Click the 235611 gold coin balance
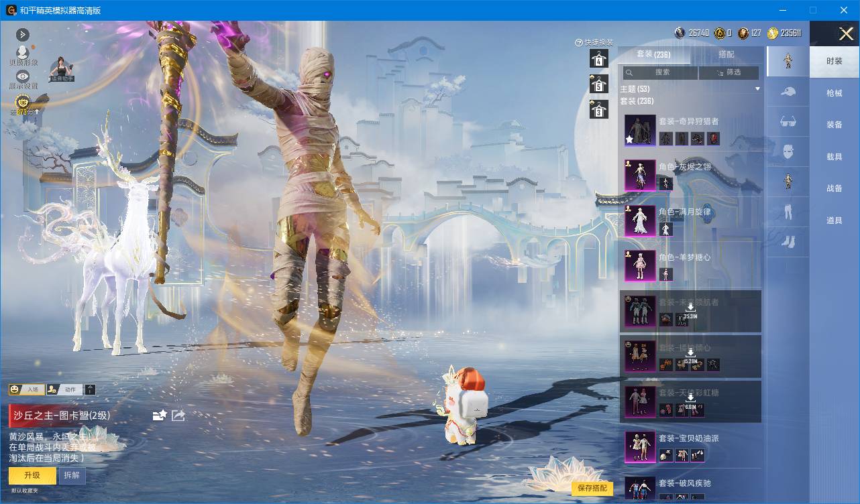This screenshot has width=860, height=504. tap(786, 33)
